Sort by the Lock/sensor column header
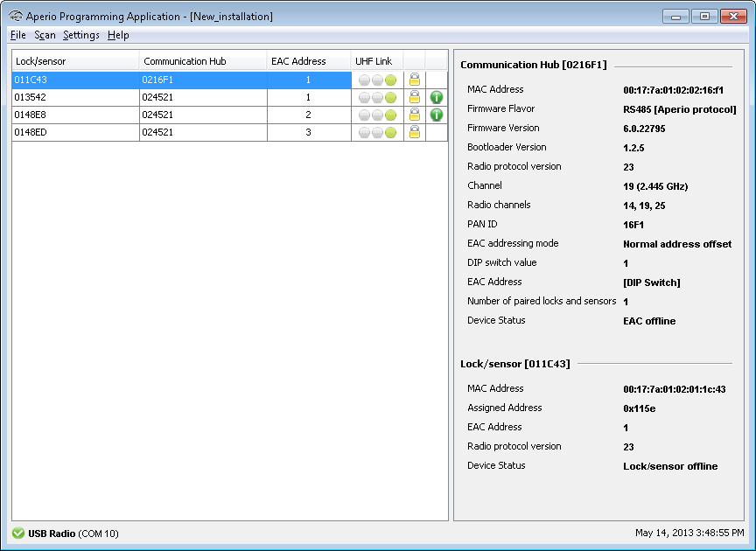The width and height of the screenshot is (756, 551). 75,61
